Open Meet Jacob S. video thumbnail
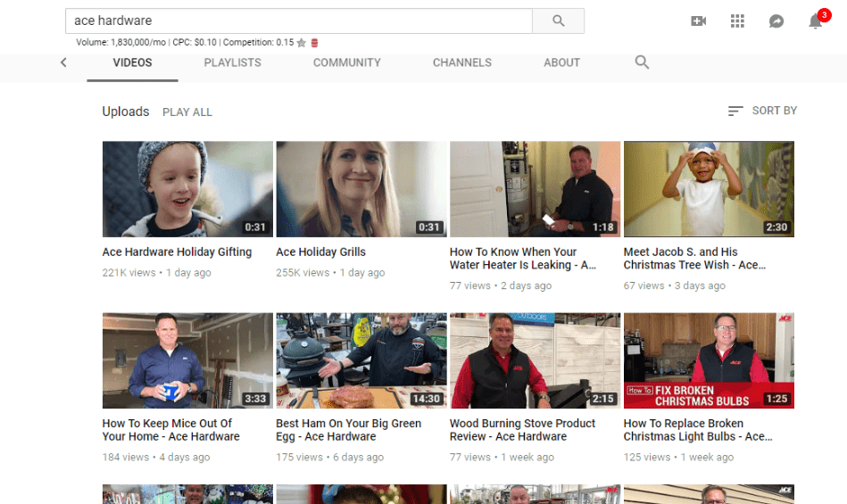Viewport: 847px width, 504px height. [x=709, y=189]
